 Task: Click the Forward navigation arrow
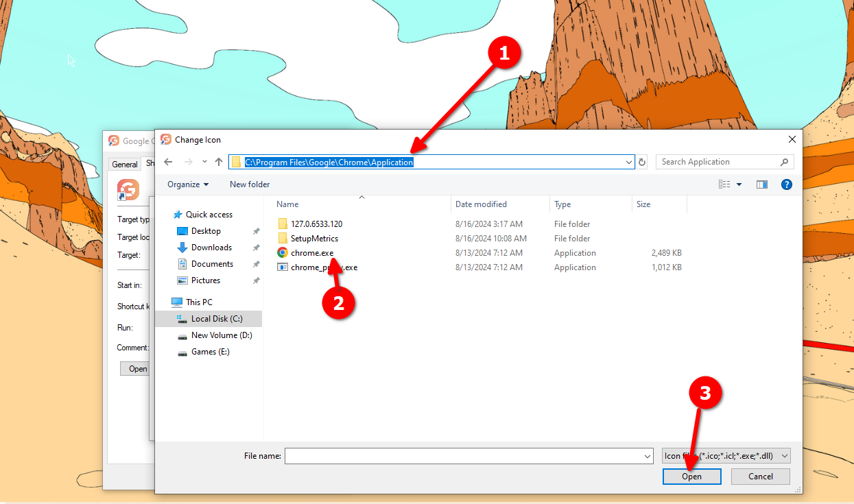[189, 162]
